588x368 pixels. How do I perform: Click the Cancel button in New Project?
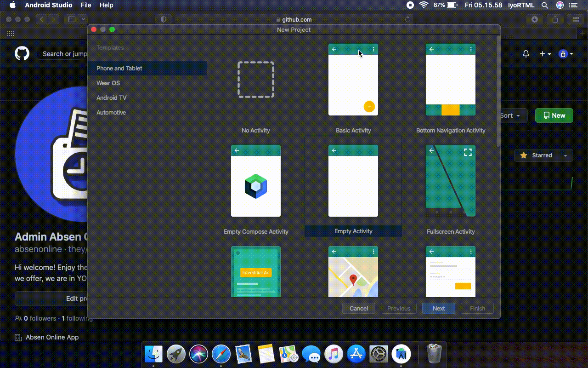click(359, 308)
